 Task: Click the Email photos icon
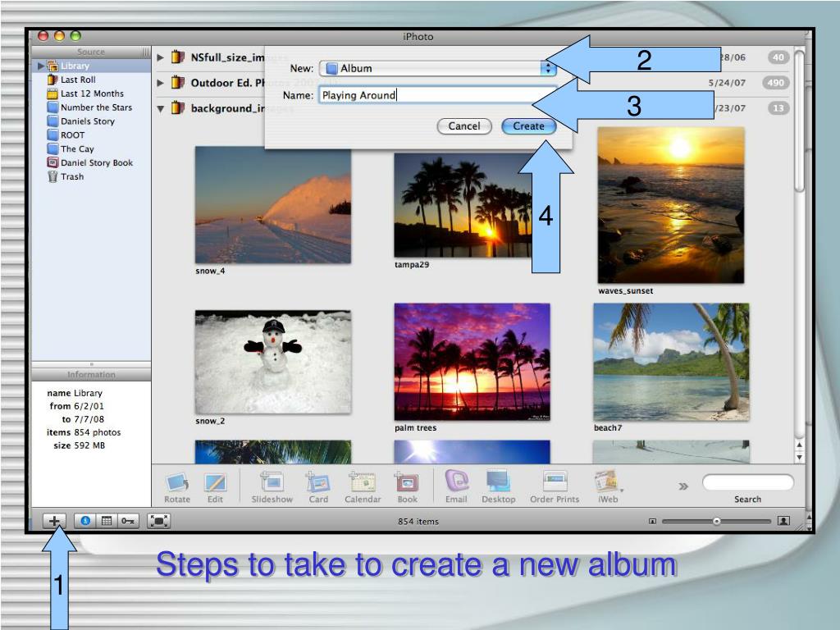click(x=456, y=482)
